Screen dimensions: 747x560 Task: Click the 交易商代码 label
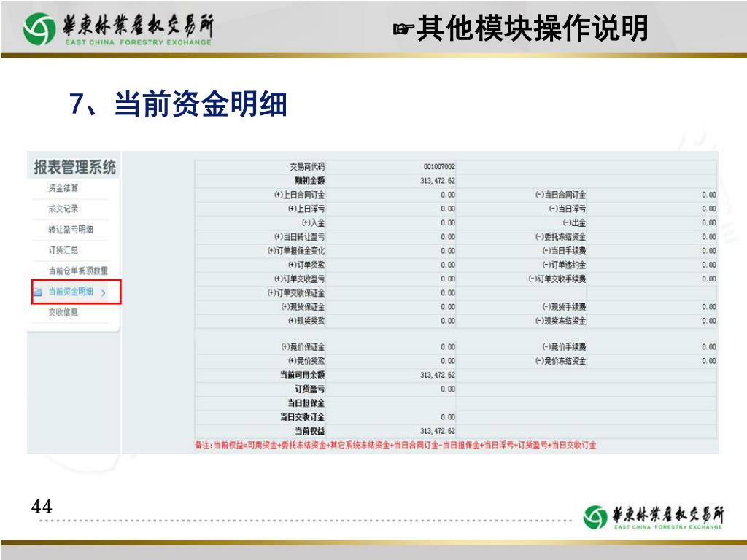click(x=307, y=167)
